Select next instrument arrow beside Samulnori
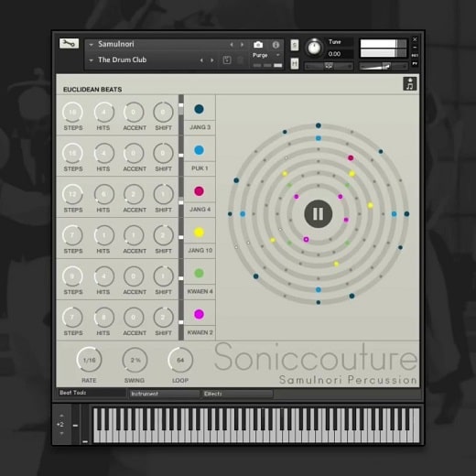This screenshot has width=476, height=476. coord(242,45)
